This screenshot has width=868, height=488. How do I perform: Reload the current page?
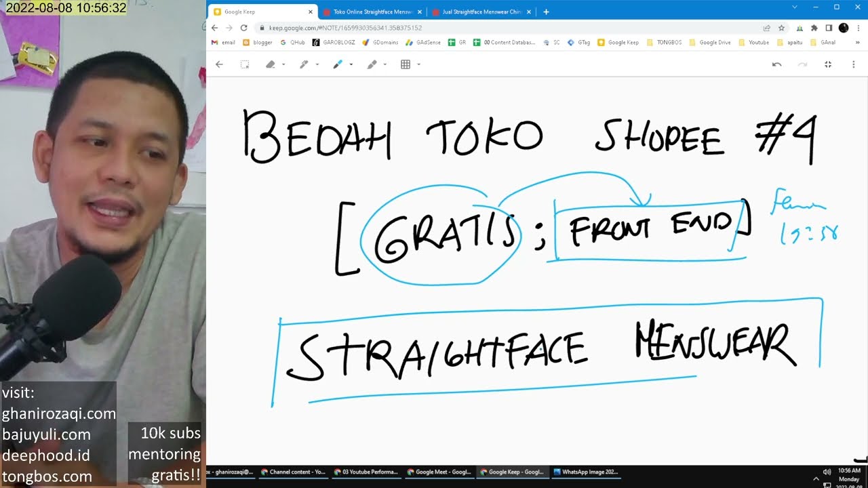(244, 28)
